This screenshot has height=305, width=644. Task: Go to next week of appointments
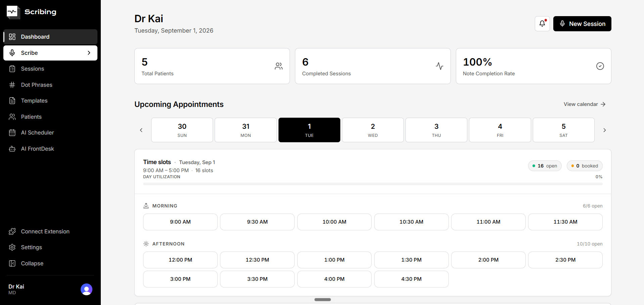(x=604, y=130)
